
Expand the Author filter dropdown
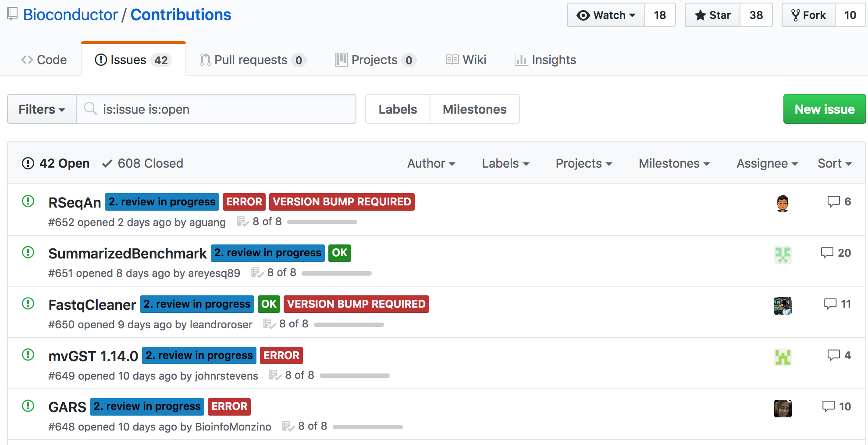click(x=431, y=163)
